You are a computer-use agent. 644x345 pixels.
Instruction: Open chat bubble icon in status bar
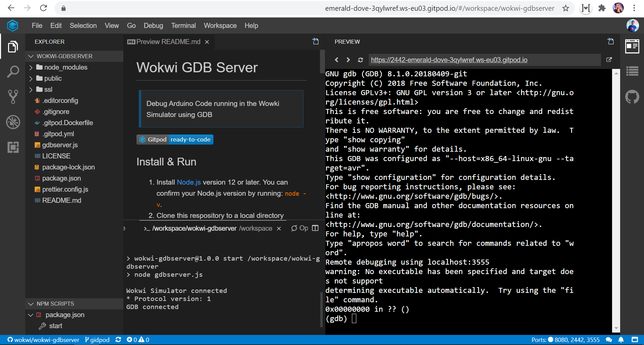pyautogui.click(x=609, y=340)
